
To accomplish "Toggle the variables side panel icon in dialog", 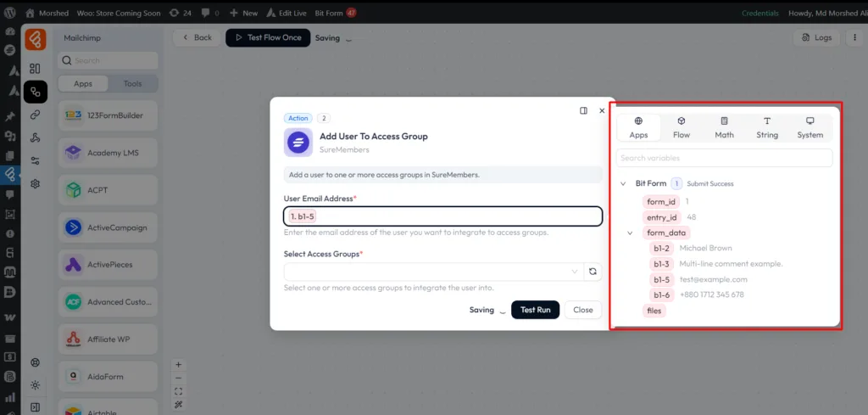I will [x=583, y=111].
